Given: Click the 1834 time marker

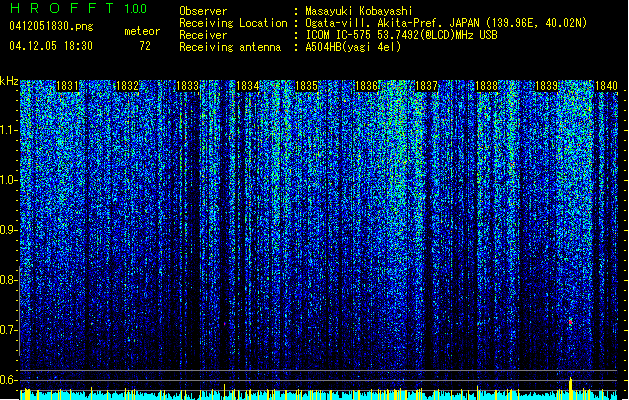Looking at the screenshot, I should [x=248, y=86].
